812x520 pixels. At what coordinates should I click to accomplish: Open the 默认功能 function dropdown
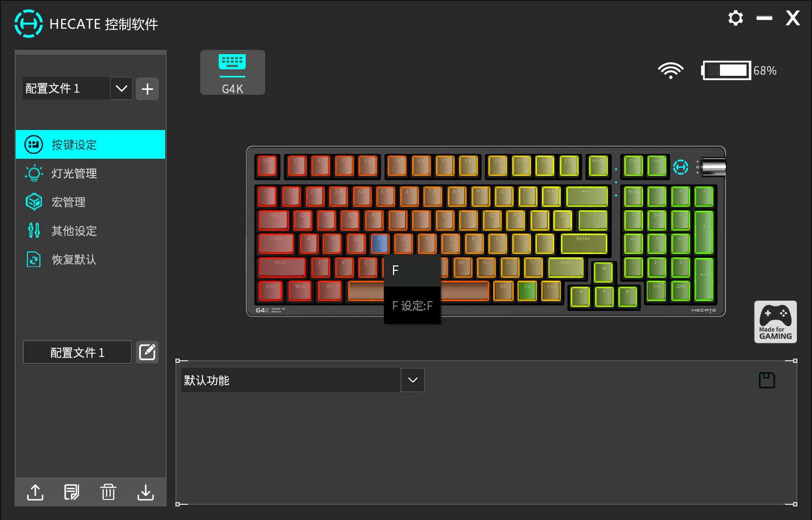click(412, 380)
